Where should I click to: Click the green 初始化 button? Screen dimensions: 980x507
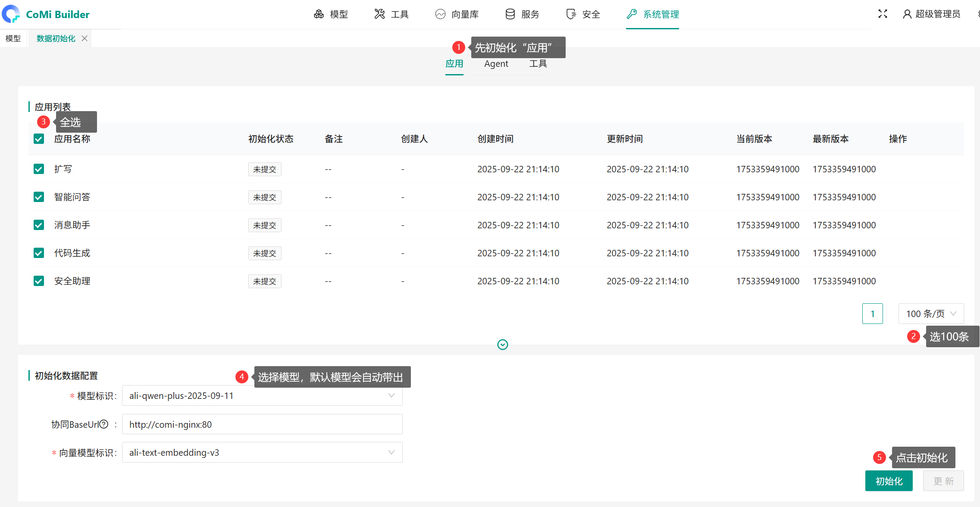coord(889,481)
